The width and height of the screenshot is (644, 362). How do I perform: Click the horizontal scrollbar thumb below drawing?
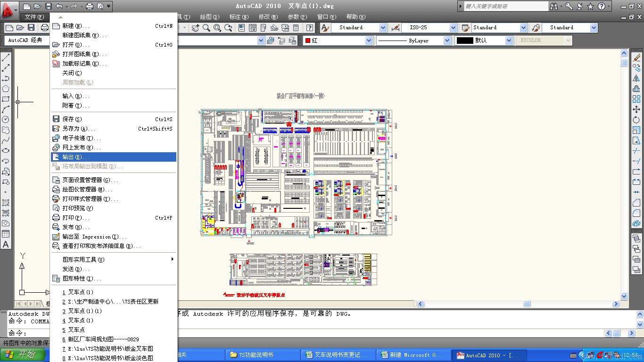(x=527, y=304)
